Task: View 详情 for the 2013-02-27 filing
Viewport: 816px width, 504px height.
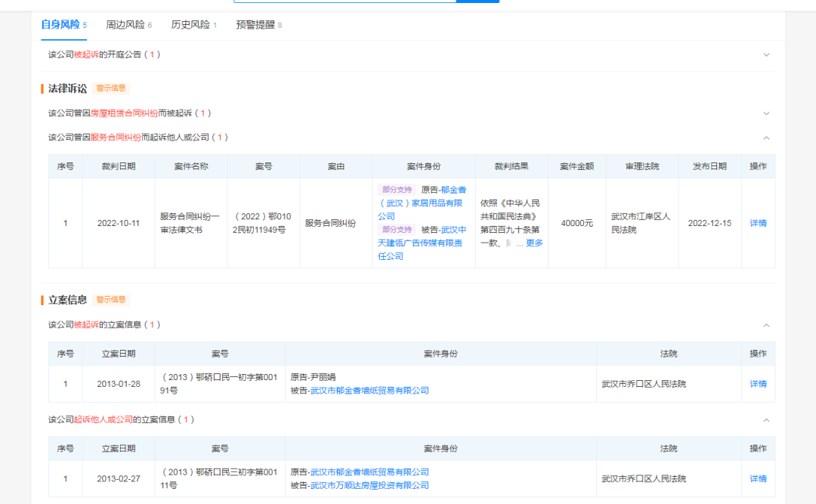Action: [758, 479]
